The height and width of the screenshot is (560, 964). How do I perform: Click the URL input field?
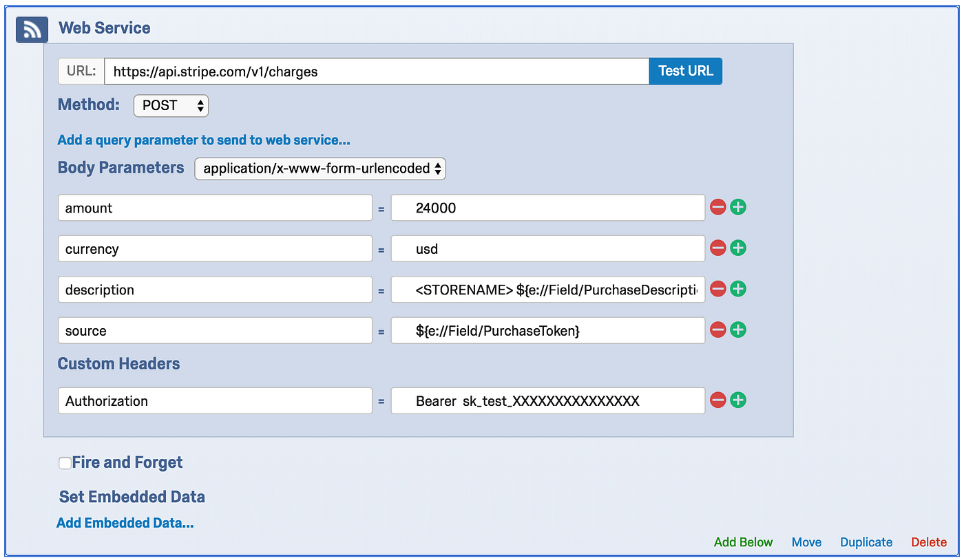click(x=377, y=71)
